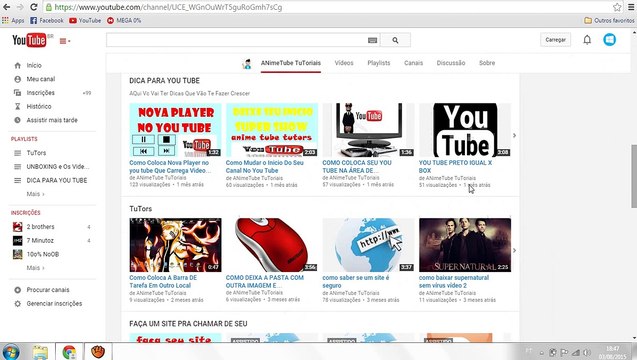Screen dimensions: 637x360
Task: Open FAÇA UM SITE PRA CHAMAR DE SEU heading
Action: point(188,324)
